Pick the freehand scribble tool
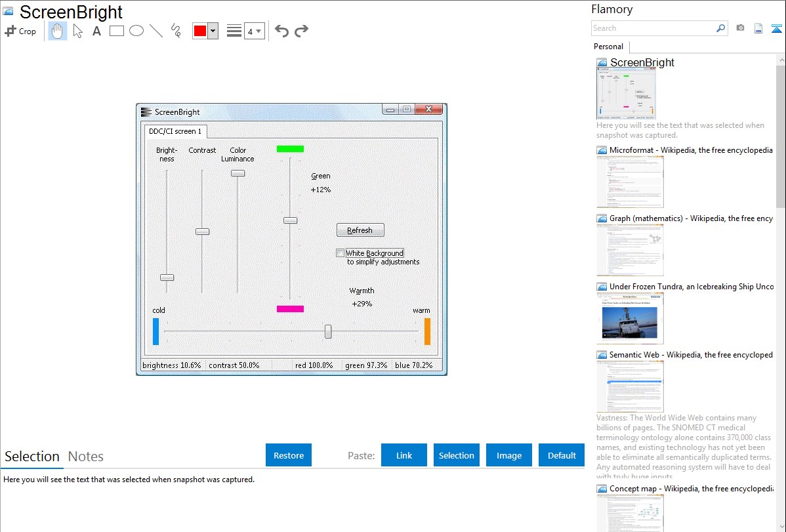This screenshot has width=786, height=532. coord(176,31)
